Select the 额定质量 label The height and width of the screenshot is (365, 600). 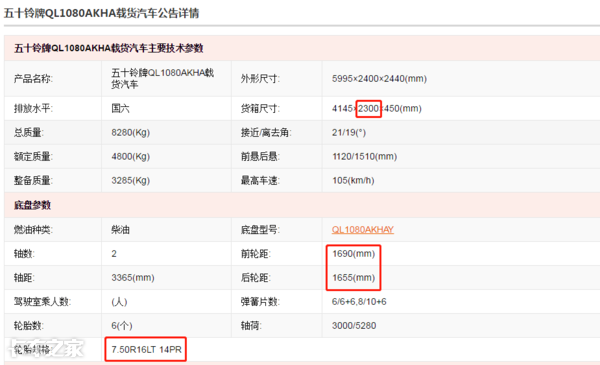tap(33, 156)
